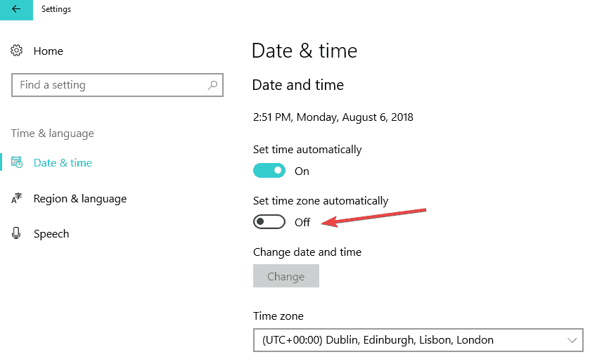
Task: Click the chevron in Time zone box
Action: point(572,340)
